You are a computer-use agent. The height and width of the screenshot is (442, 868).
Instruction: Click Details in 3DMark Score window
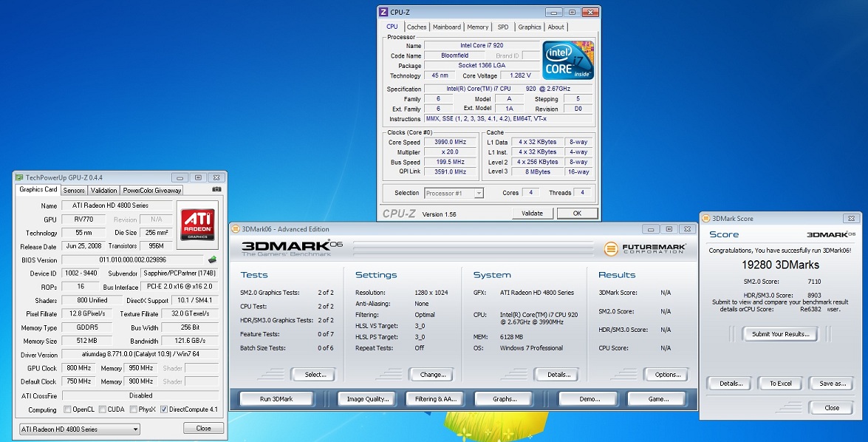(731, 384)
